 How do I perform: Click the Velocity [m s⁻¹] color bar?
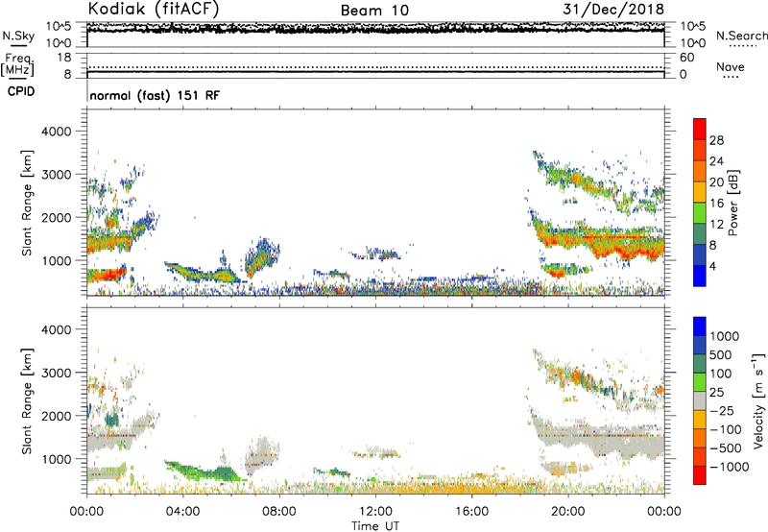(700, 400)
